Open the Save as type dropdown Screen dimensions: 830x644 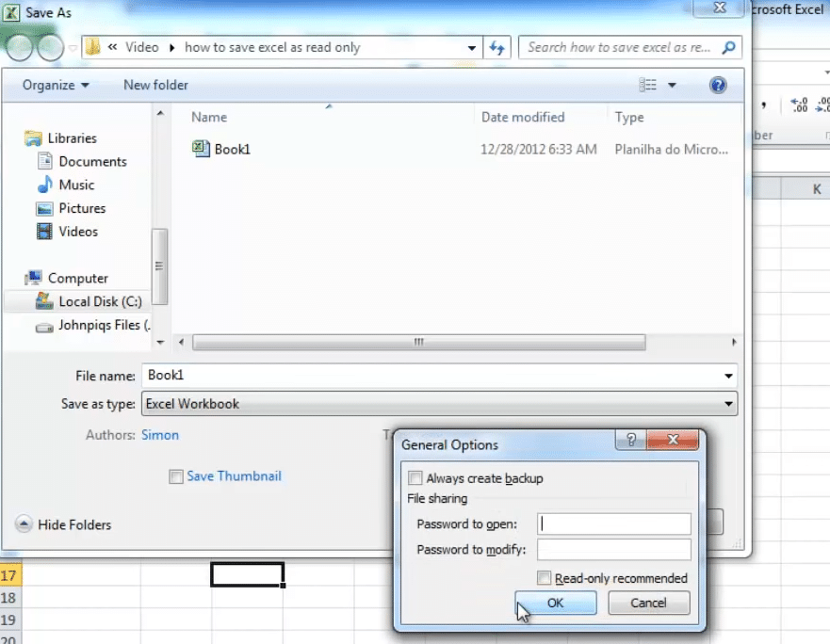point(728,403)
